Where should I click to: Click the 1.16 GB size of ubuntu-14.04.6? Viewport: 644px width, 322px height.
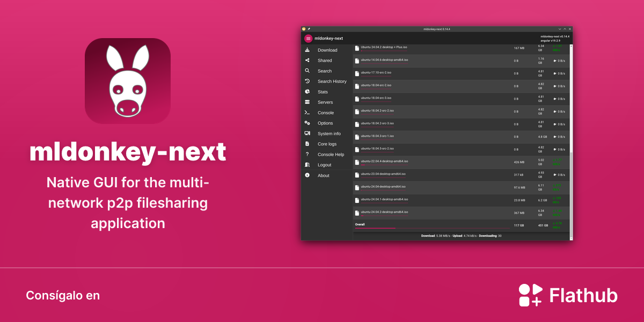tap(541, 61)
